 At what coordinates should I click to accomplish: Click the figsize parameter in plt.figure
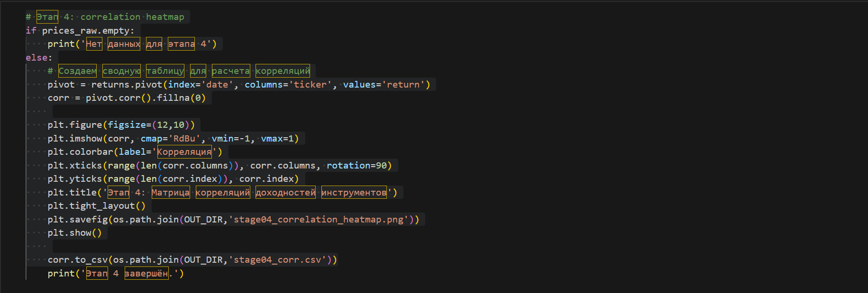pos(127,125)
